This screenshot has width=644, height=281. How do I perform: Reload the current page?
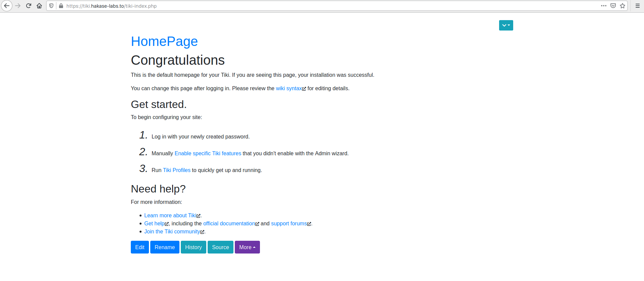(x=29, y=6)
